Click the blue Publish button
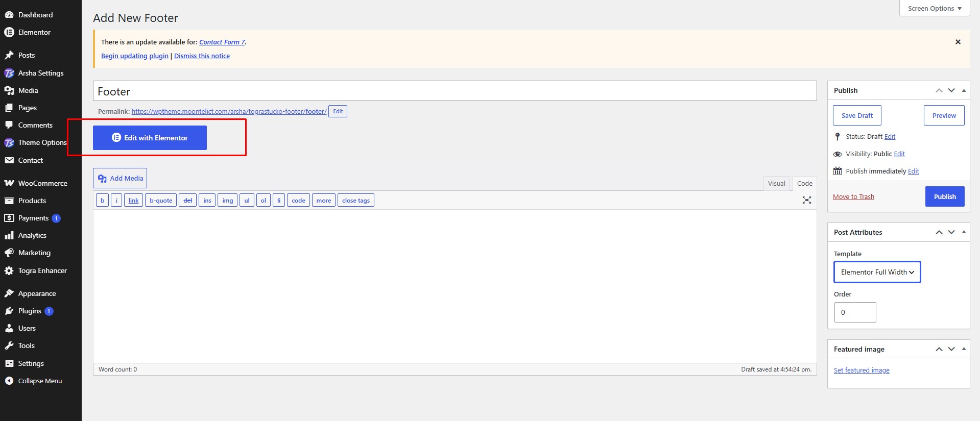980x421 pixels. [945, 196]
